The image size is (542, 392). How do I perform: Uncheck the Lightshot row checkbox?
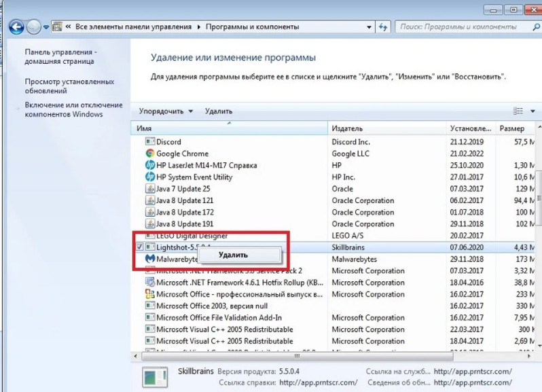point(139,247)
